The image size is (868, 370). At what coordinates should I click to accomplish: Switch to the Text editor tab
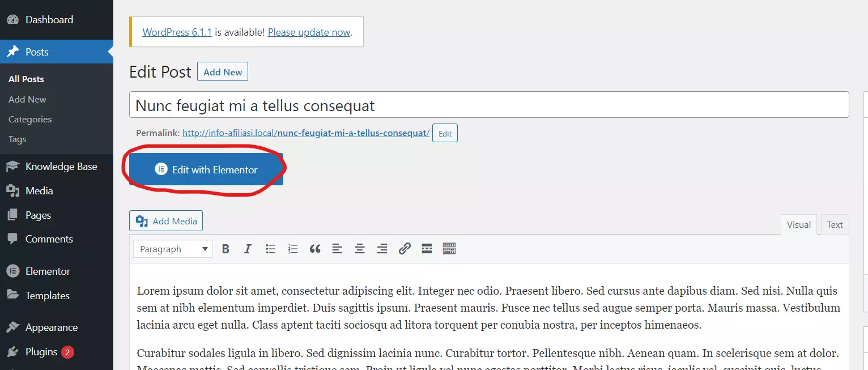coord(835,224)
